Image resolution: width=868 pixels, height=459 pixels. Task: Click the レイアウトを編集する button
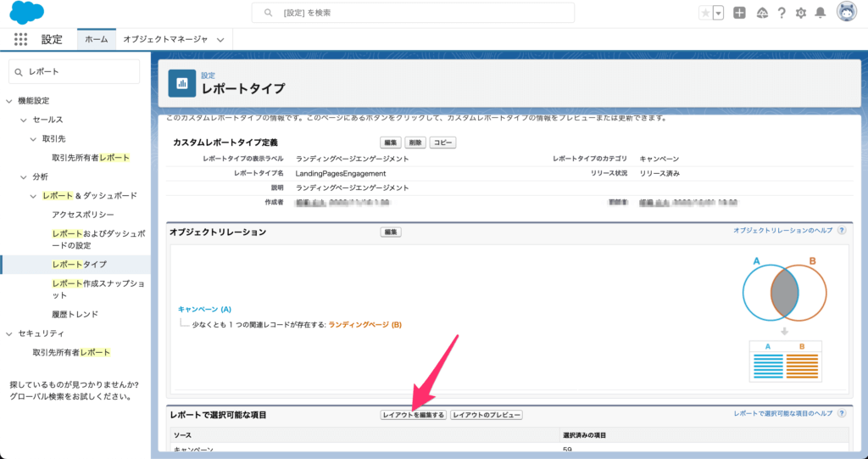click(414, 415)
